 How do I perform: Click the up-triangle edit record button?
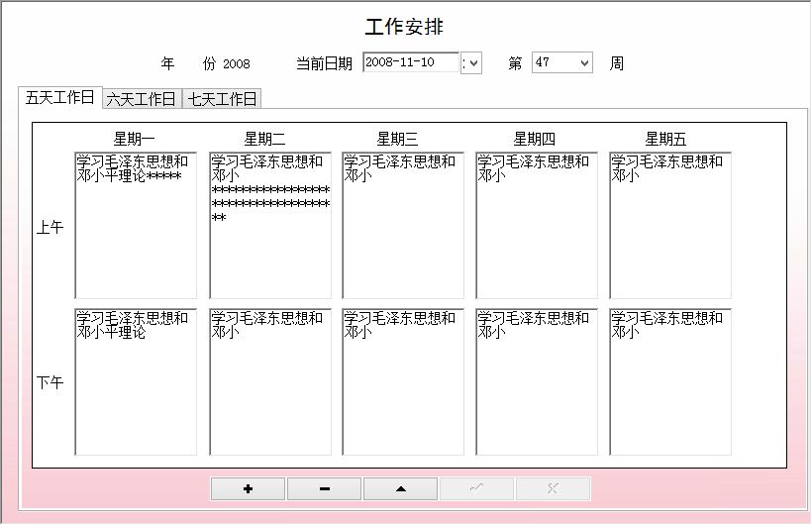click(x=401, y=488)
